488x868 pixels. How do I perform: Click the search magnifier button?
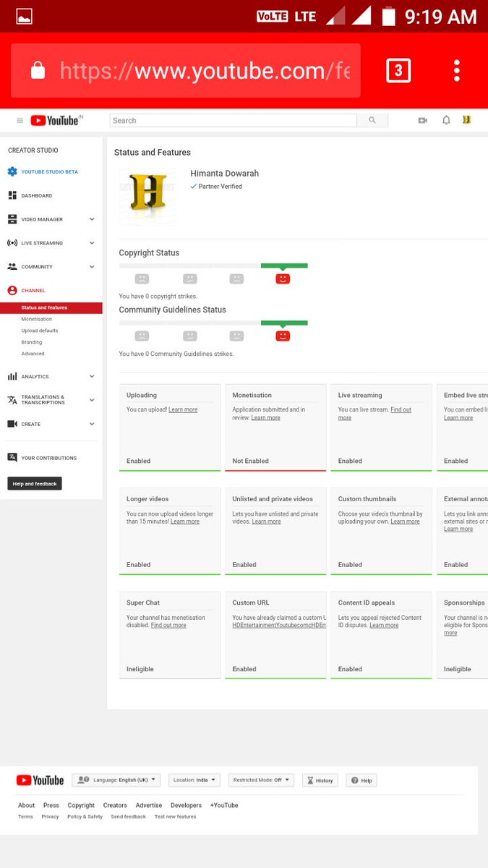372,121
